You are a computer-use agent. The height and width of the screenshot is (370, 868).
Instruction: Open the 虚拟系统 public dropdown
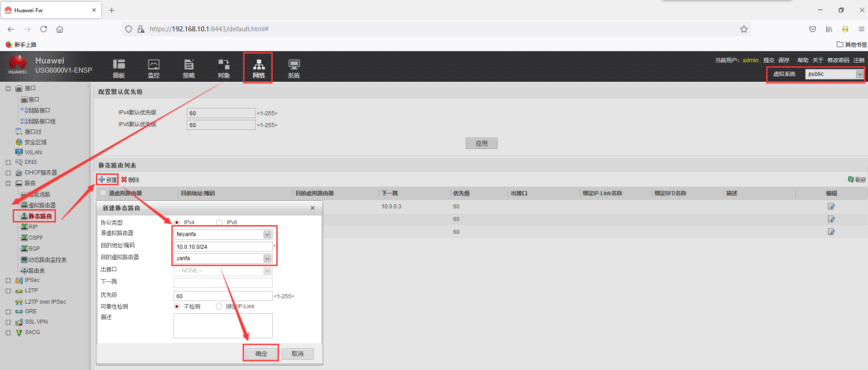click(x=834, y=74)
